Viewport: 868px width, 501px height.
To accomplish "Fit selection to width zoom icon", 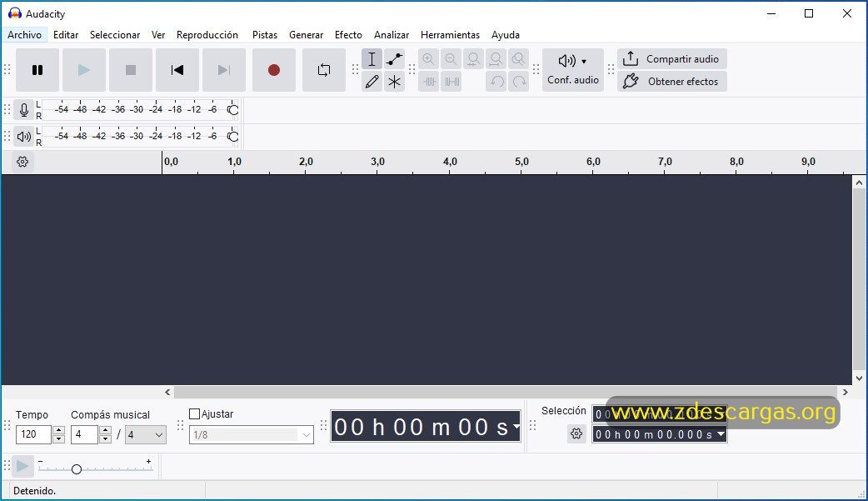I will click(473, 58).
